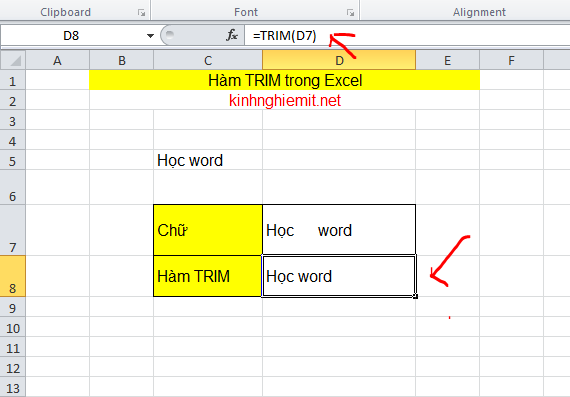
Task: Click title cell 'Hàm TRIM trong Excel'
Action: pyautogui.click(x=285, y=80)
